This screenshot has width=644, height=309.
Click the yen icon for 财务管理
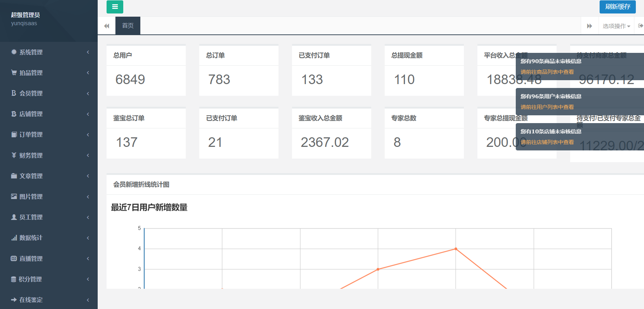point(14,155)
